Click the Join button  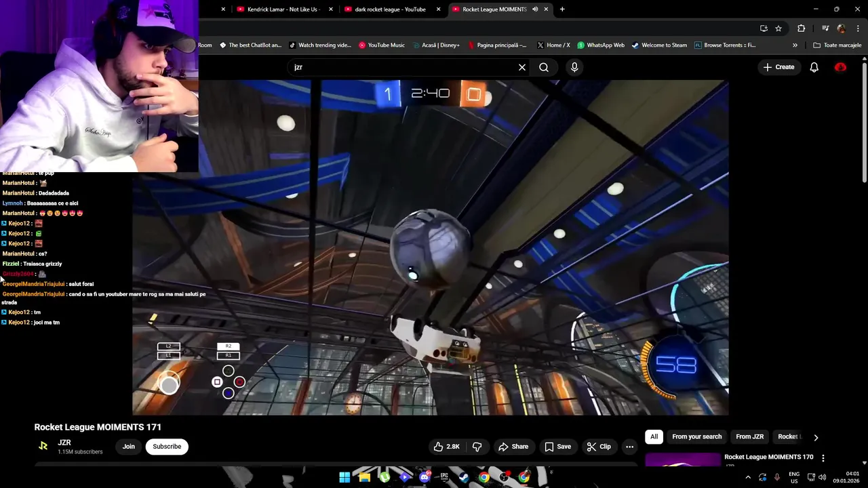(x=128, y=447)
